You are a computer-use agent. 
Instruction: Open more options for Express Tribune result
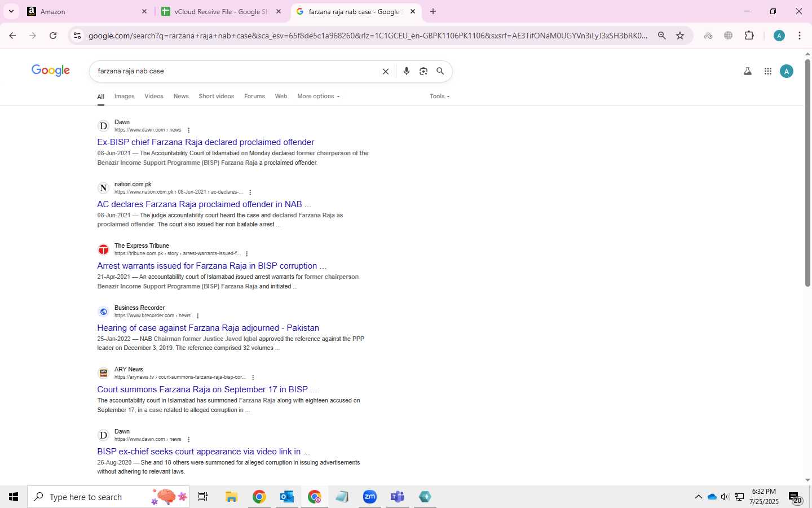click(x=247, y=254)
